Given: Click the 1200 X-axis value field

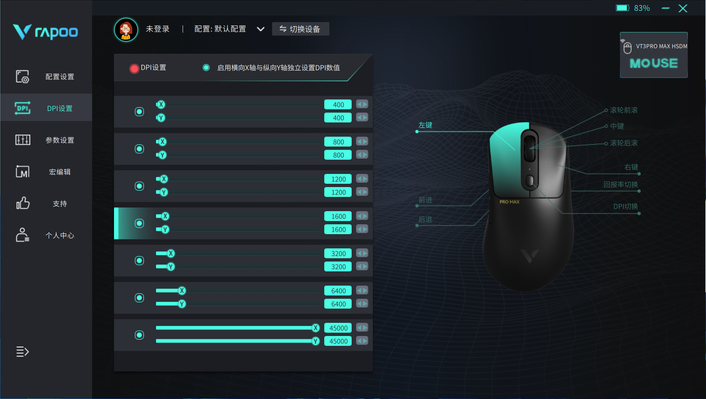Looking at the screenshot, I should [x=338, y=179].
